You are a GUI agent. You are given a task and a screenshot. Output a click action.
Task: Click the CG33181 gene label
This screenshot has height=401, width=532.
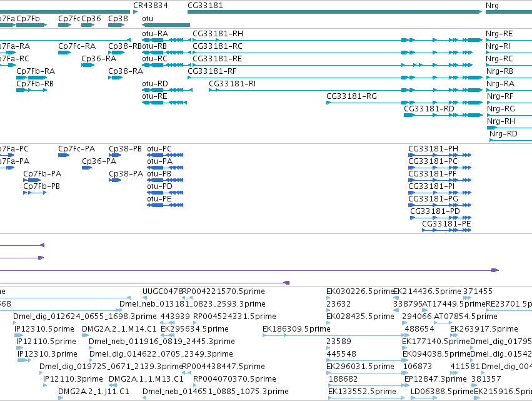pyautogui.click(x=205, y=6)
